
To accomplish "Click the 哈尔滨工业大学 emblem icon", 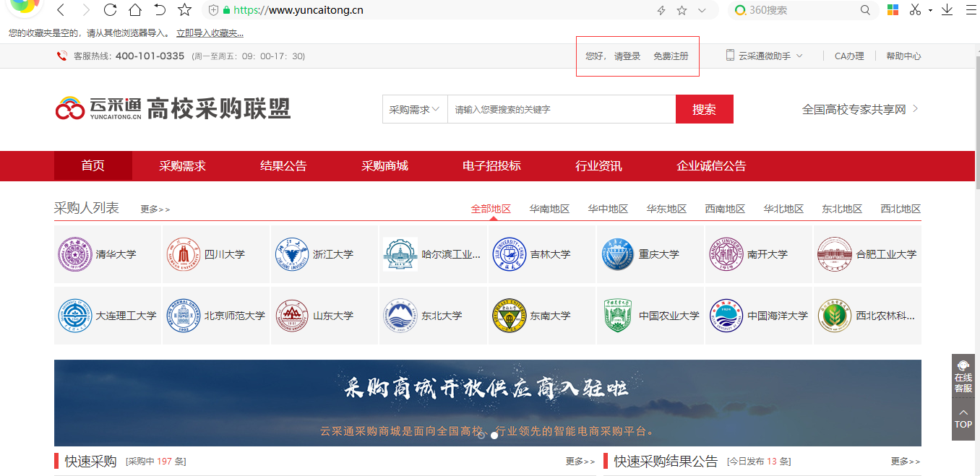I will coord(400,254).
